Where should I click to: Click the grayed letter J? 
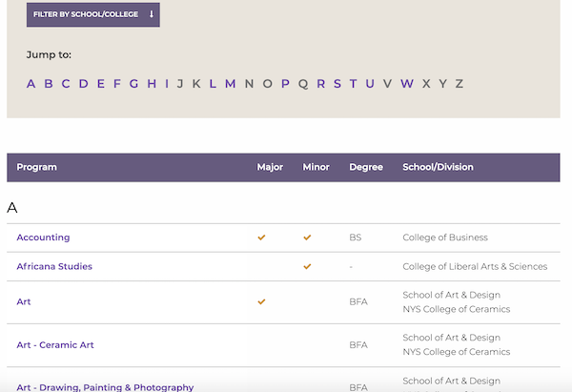(180, 84)
